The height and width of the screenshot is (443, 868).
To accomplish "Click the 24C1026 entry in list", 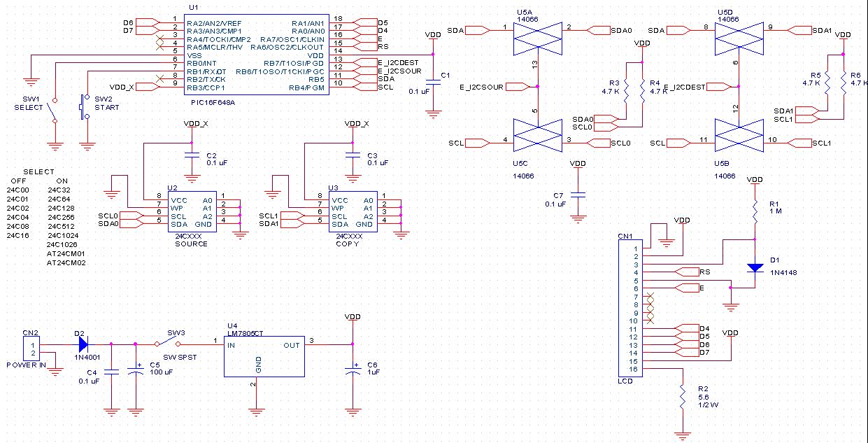I will pyautogui.click(x=62, y=245).
